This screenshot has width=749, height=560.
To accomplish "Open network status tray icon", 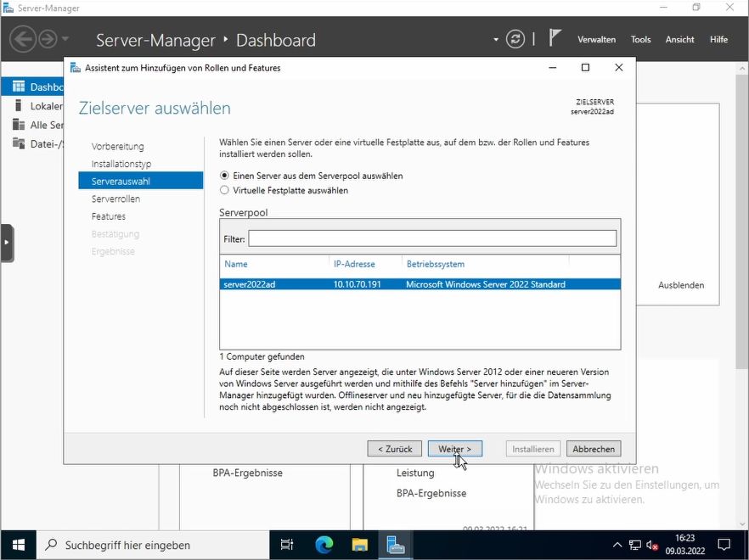I will tap(635, 545).
